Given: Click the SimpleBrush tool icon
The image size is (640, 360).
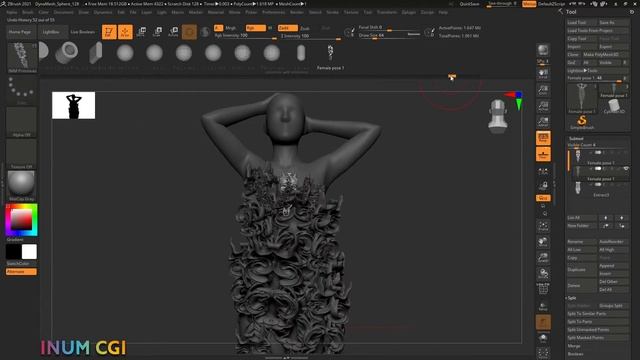Looking at the screenshot, I should coord(582,122).
